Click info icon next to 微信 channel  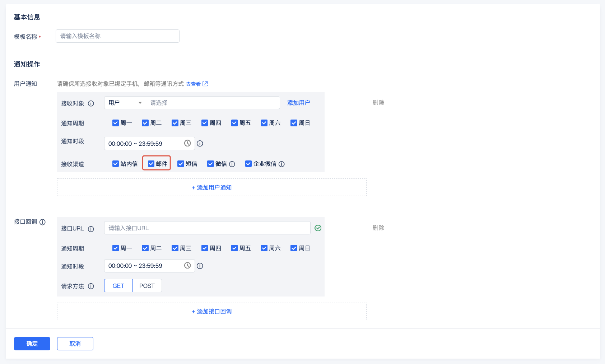click(232, 164)
